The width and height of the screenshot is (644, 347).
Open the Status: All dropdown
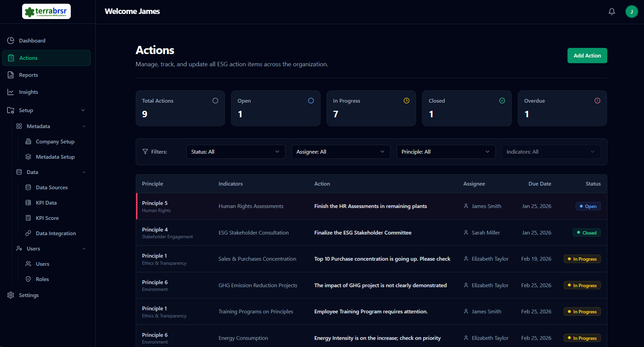point(236,152)
